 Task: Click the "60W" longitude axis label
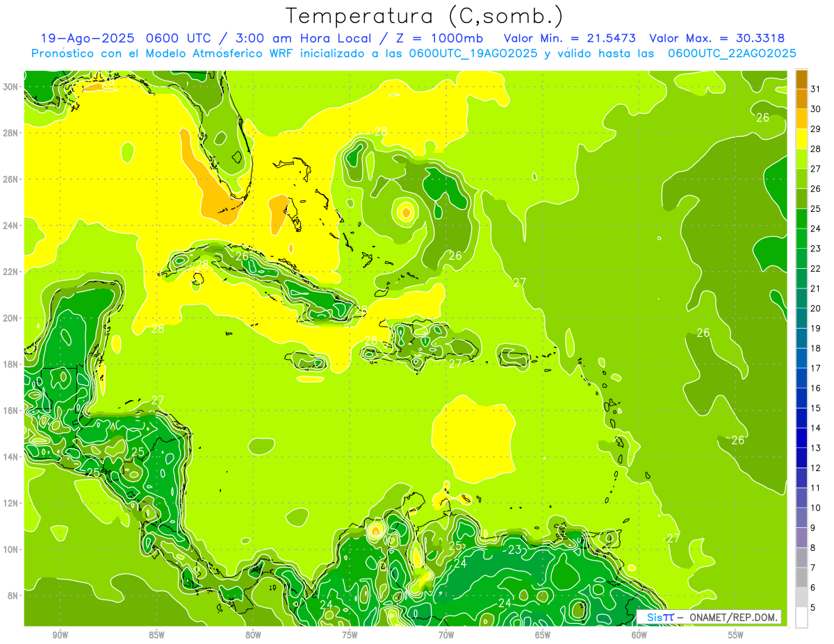[639, 635]
